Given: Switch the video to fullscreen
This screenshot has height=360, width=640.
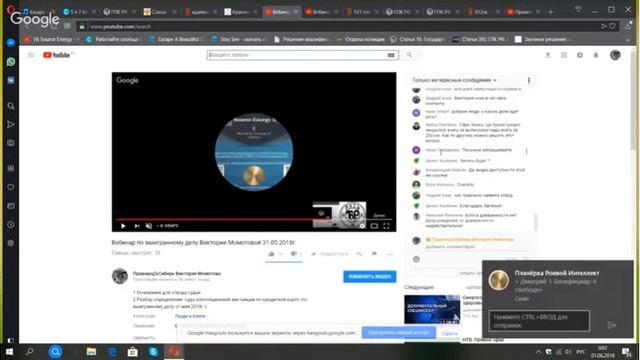Looking at the screenshot, I should pyautogui.click(x=386, y=226).
